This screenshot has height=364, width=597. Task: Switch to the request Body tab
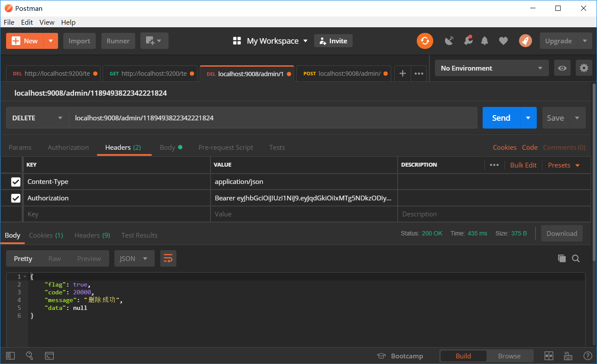pos(171,147)
